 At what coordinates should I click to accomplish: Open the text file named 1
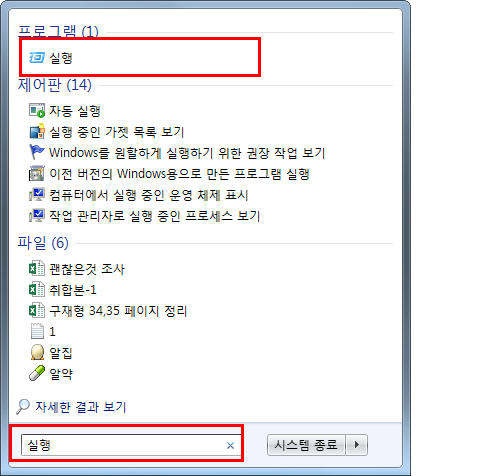[52, 332]
